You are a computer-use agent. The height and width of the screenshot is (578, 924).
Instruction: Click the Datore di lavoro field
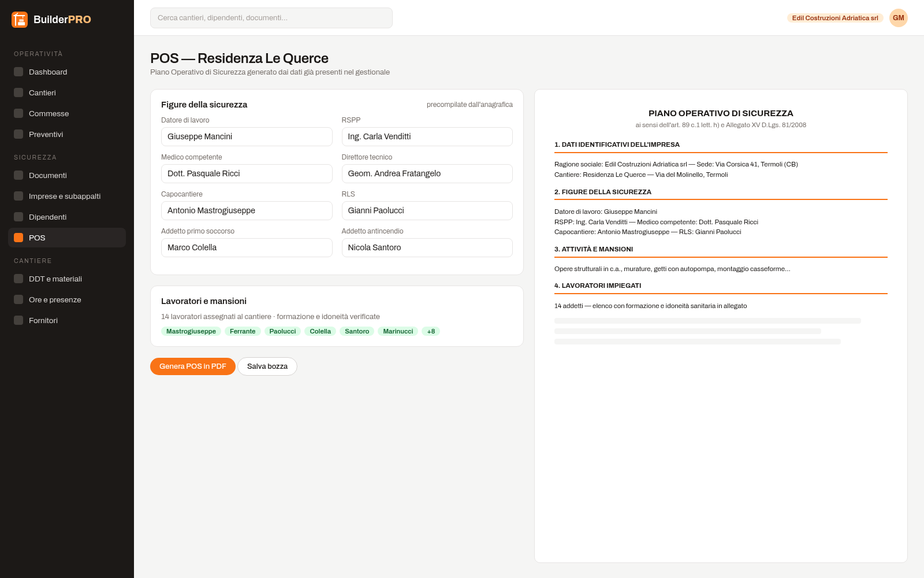247,136
